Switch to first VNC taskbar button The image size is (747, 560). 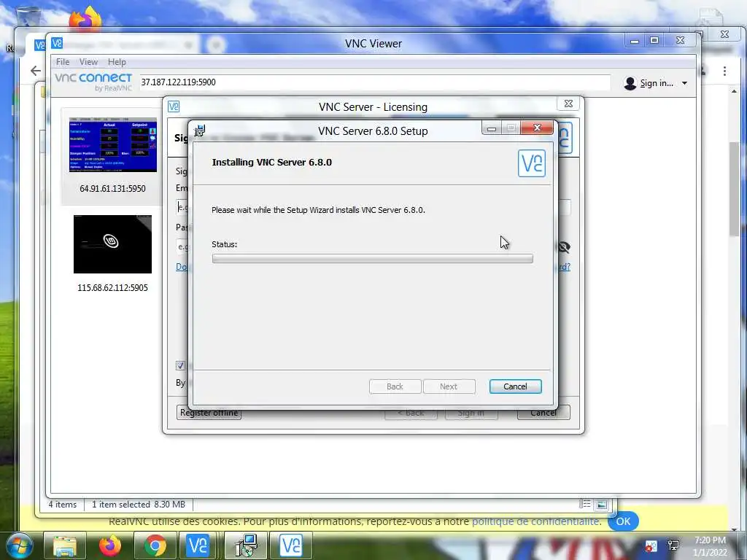coord(198,545)
